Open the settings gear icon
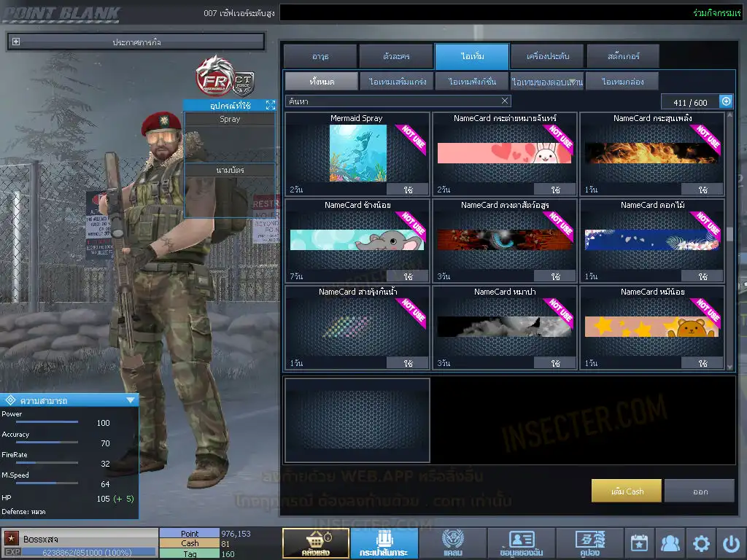This screenshot has width=747, height=560. pos(701,543)
